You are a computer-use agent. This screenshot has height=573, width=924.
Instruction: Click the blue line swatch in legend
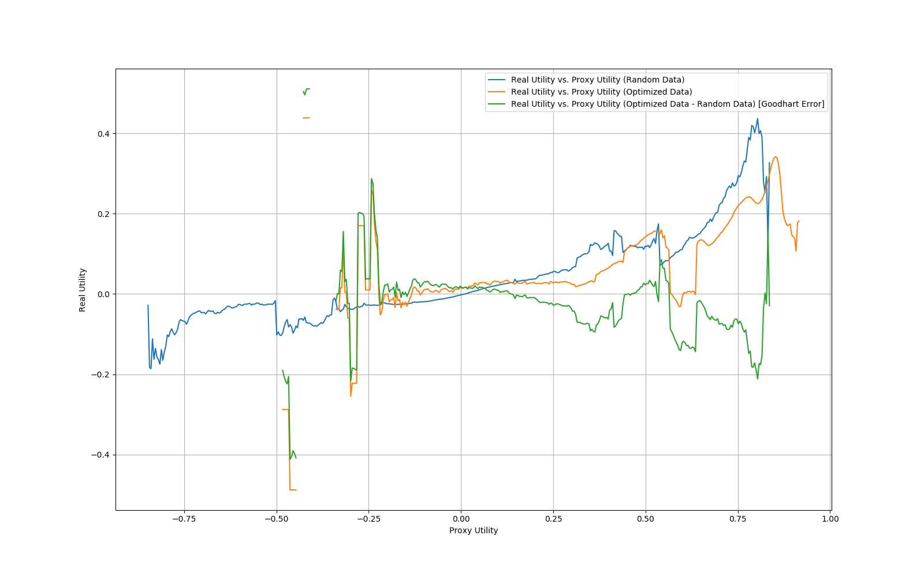(497, 80)
